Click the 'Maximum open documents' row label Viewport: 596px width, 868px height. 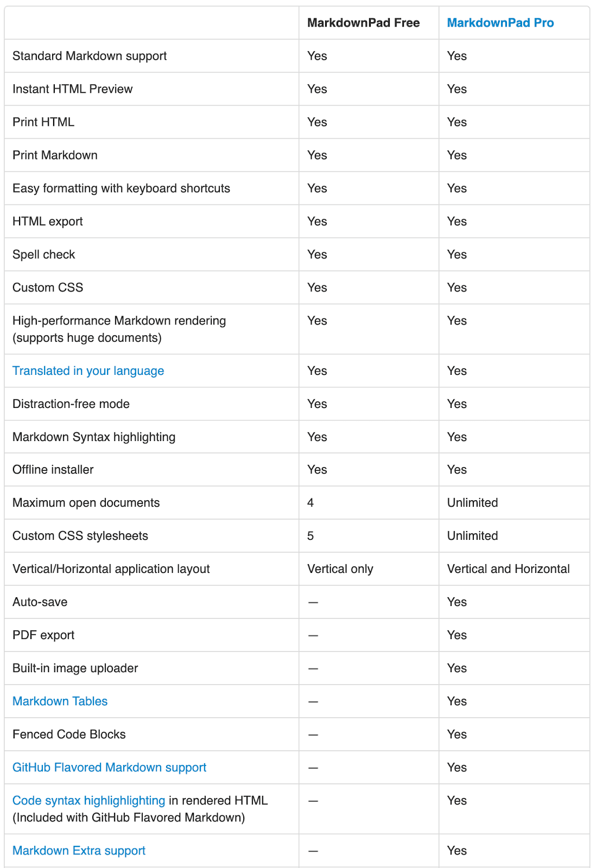pos(86,503)
